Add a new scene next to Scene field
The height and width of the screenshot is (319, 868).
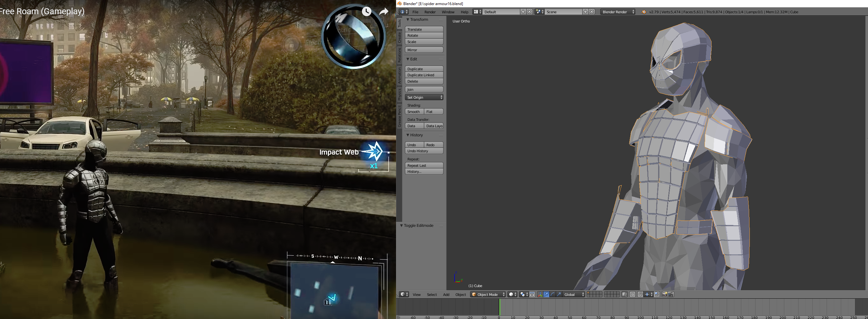pos(585,12)
